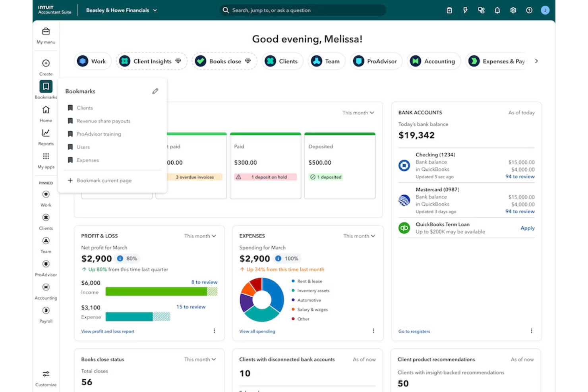Open pinned Work icon in sidebar
588x392 pixels.
(46, 194)
